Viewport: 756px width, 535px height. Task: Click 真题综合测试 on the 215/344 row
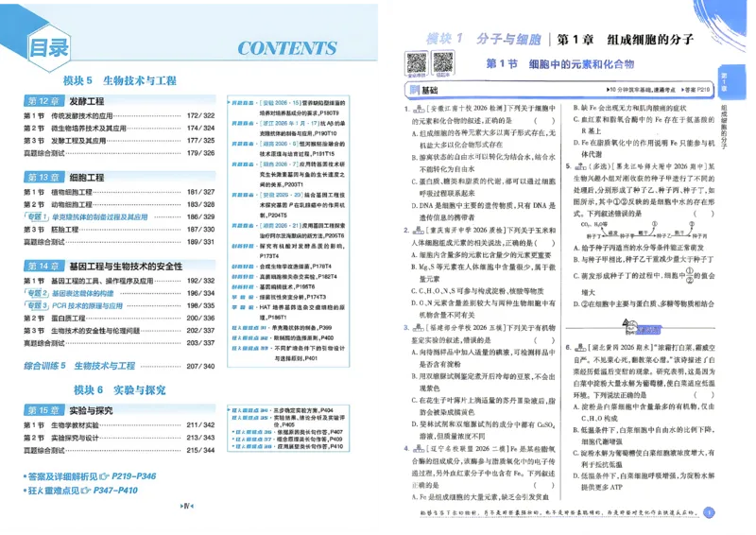[x=43, y=451]
